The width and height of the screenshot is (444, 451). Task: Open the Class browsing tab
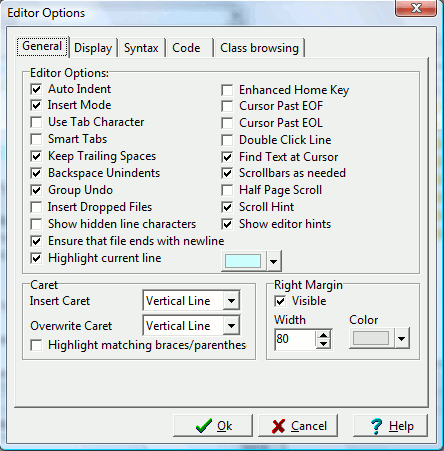click(x=259, y=48)
